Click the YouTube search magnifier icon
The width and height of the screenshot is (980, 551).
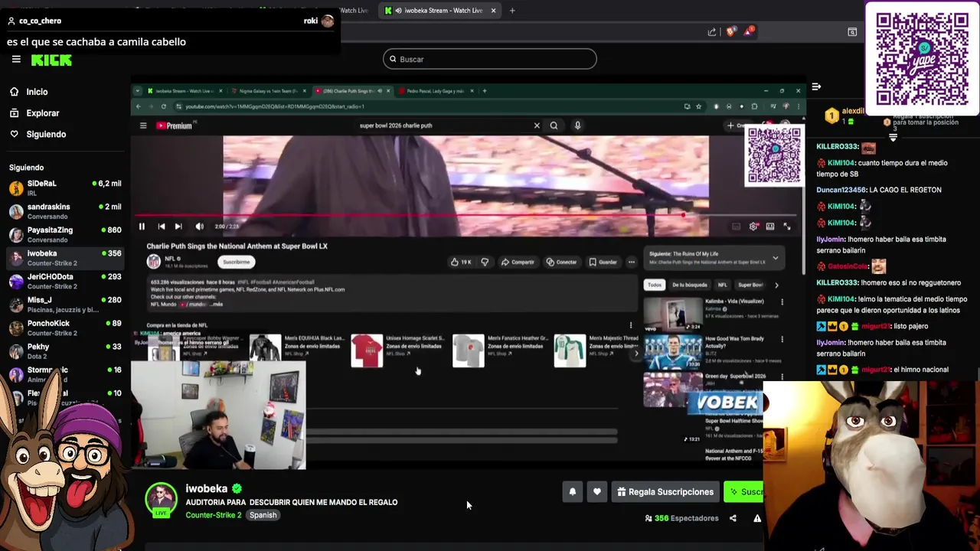tap(554, 126)
